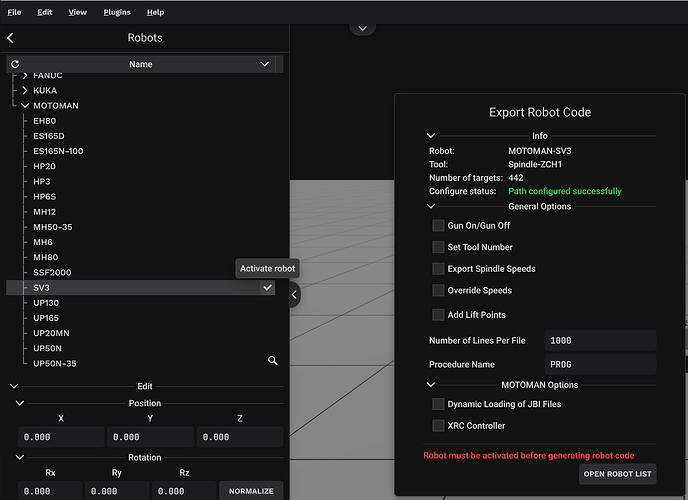
Task: Select the ES165N-100 robot
Action: pos(58,151)
